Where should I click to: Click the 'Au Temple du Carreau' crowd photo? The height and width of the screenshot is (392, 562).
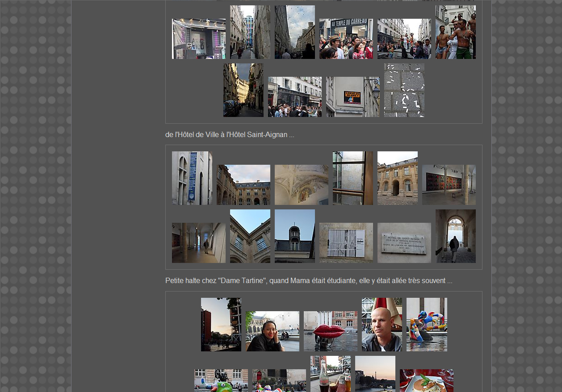(346, 39)
